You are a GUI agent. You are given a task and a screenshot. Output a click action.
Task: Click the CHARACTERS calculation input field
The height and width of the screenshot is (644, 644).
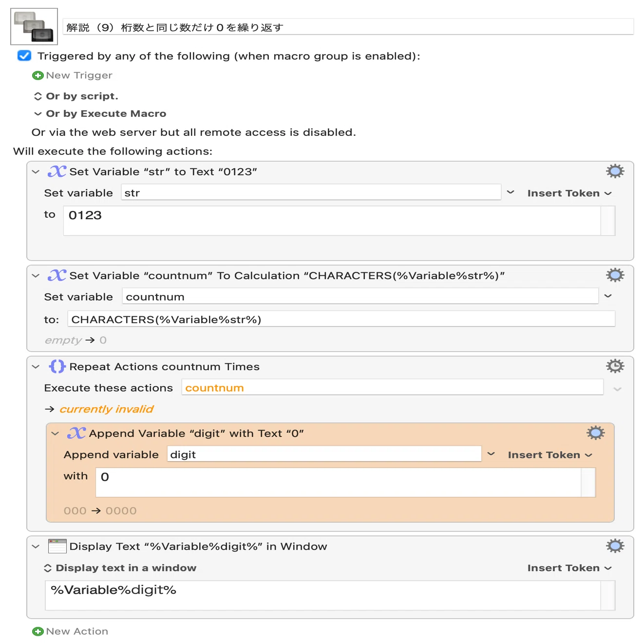tap(341, 319)
